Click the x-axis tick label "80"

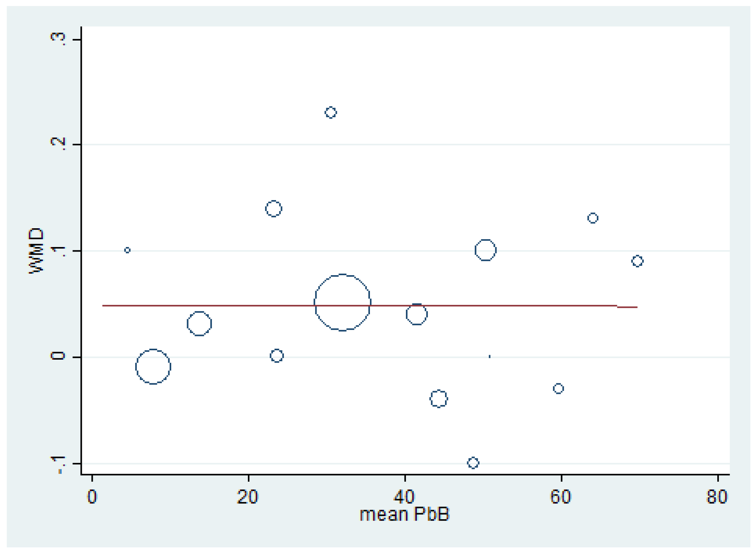point(717,497)
